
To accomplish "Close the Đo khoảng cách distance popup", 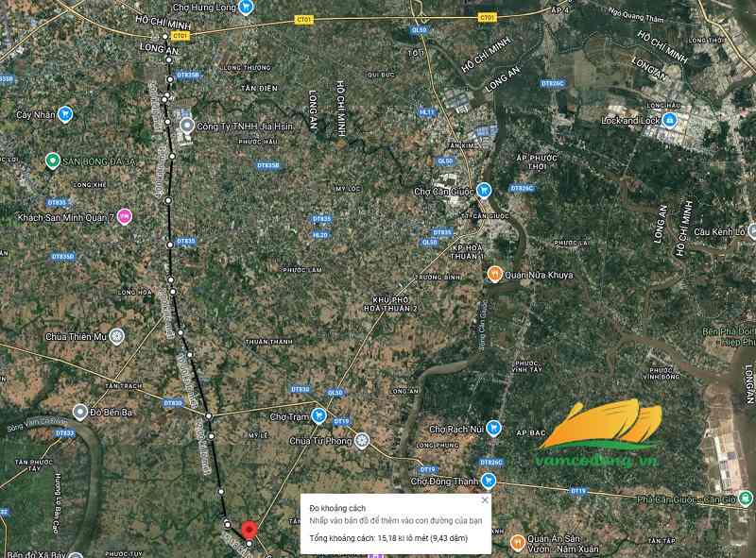I will (485, 500).
